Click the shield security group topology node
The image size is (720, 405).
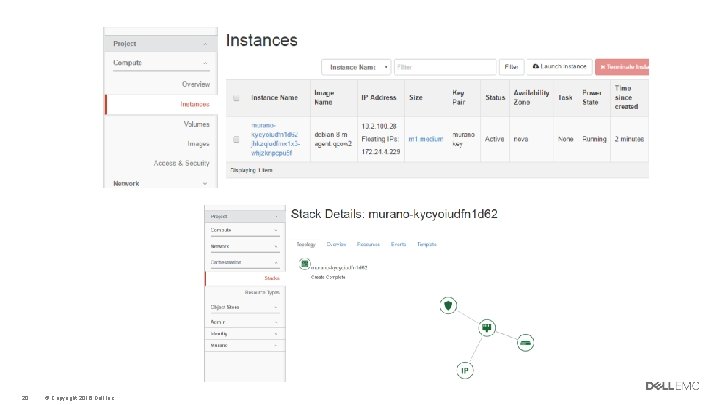click(448, 305)
